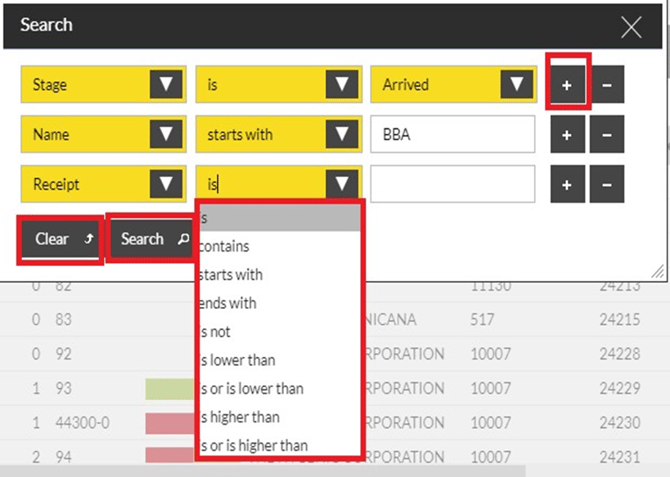Add a row after the Stage filter
670x477 pixels.
(x=567, y=85)
